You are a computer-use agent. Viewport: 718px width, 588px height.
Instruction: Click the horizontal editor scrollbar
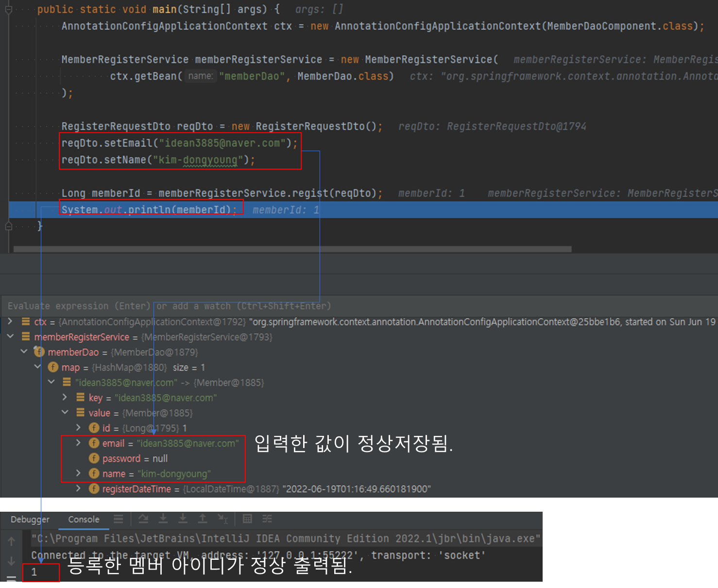(291, 249)
